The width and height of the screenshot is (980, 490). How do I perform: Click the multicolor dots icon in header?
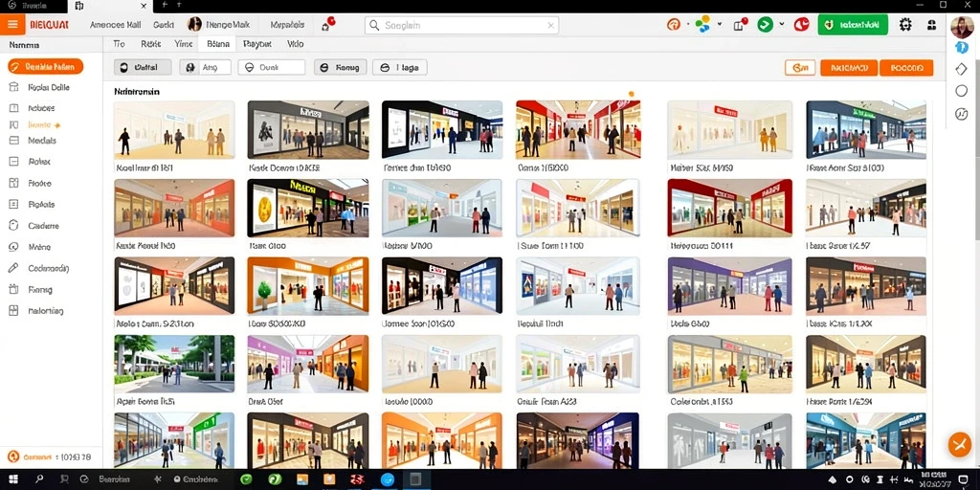click(703, 25)
